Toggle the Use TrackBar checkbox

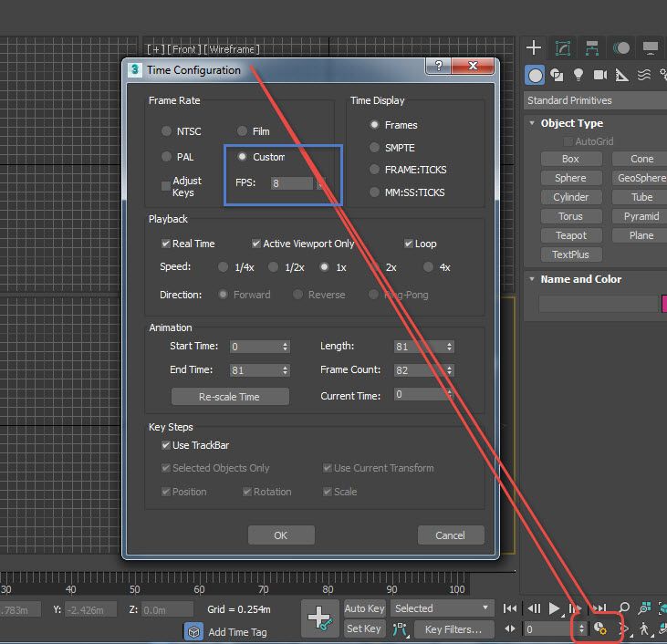pos(166,445)
